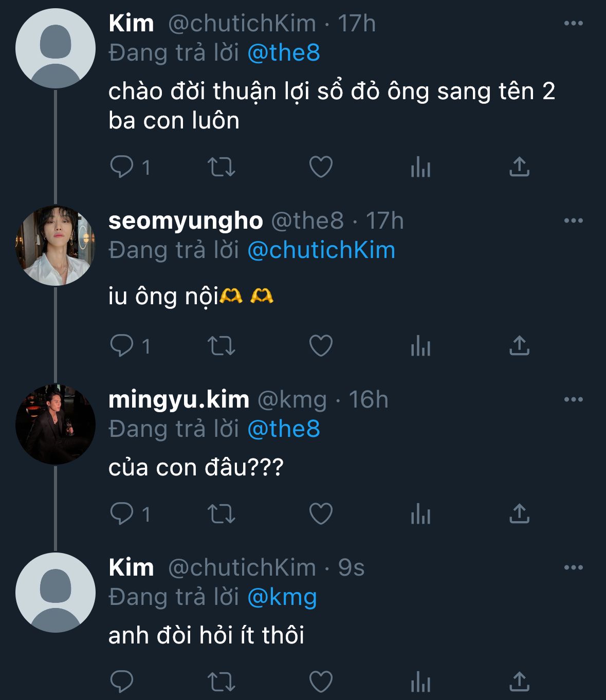Reply to Kim's first tweet

(122, 167)
